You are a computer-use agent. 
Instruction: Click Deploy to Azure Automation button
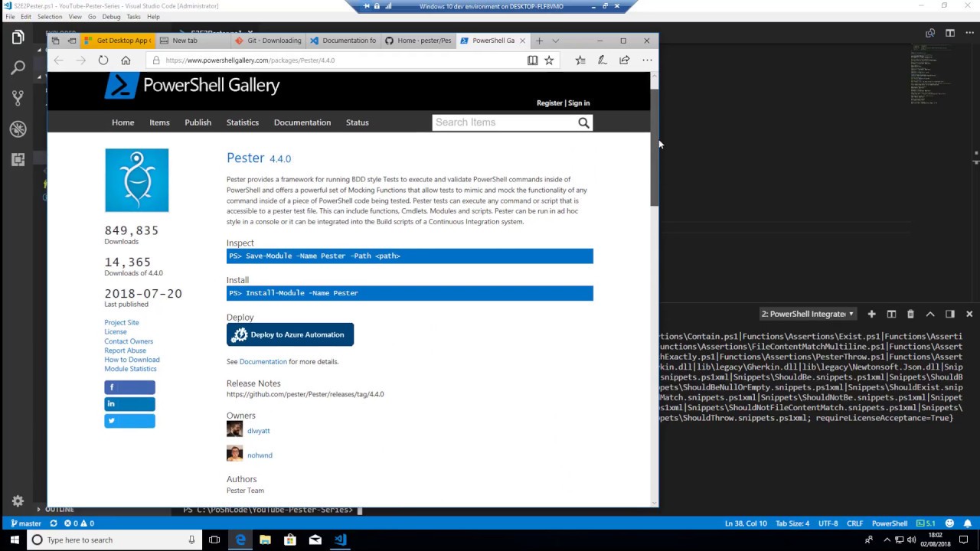point(290,334)
